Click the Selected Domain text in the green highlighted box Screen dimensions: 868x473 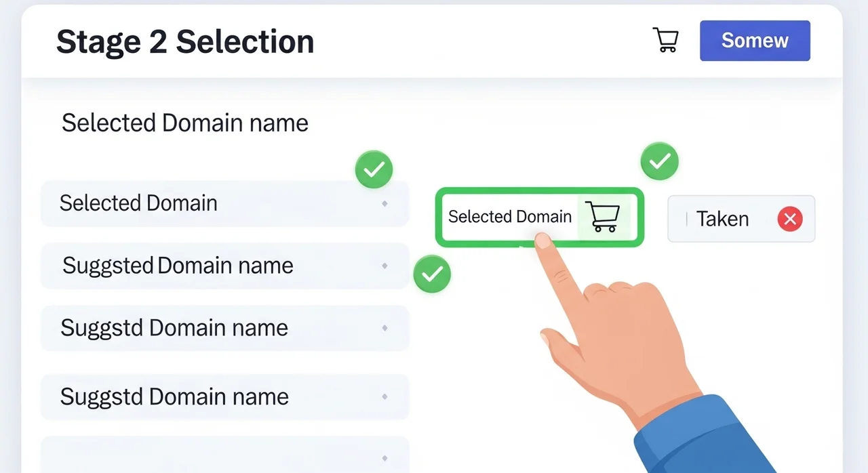tap(509, 217)
